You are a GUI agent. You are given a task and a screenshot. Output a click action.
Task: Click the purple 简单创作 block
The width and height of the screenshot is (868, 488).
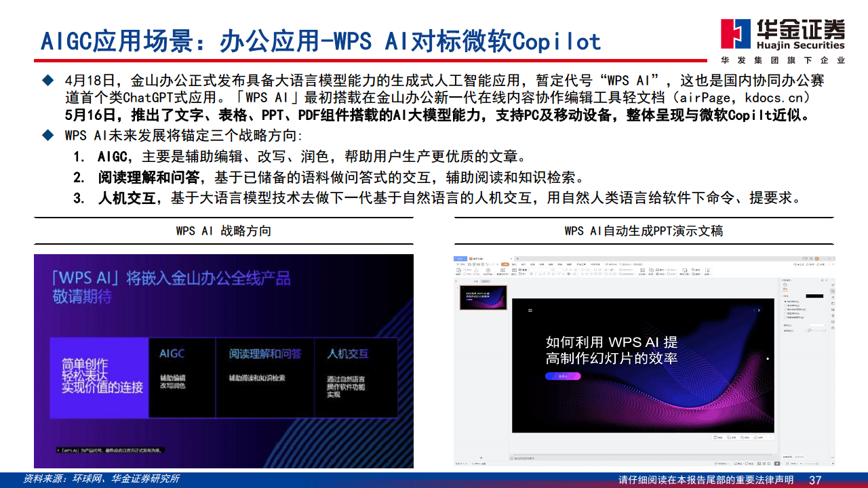pyautogui.click(x=99, y=377)
